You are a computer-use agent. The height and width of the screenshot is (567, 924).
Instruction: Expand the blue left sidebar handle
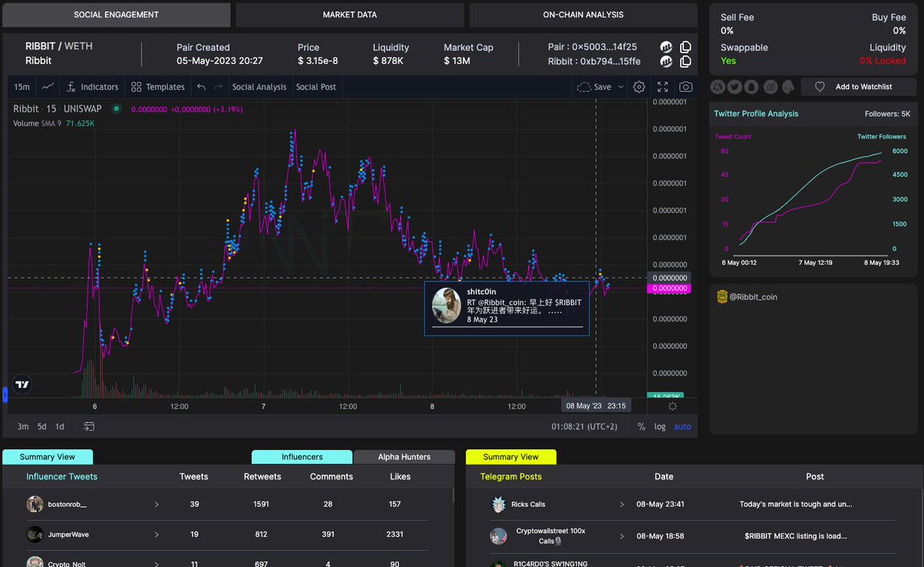(x=5, y=395)
